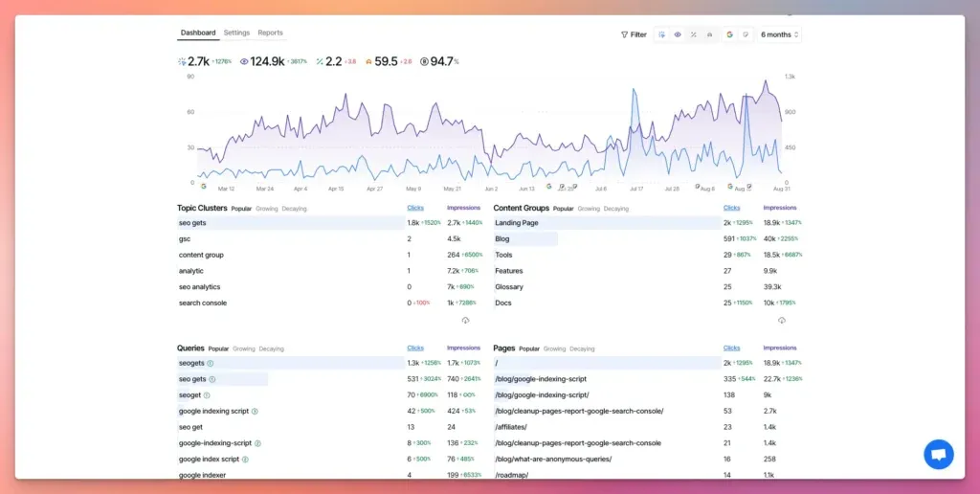Toggle the average position icon in the toolbar
The image size is (980, 494).
[x=709, y=34]
